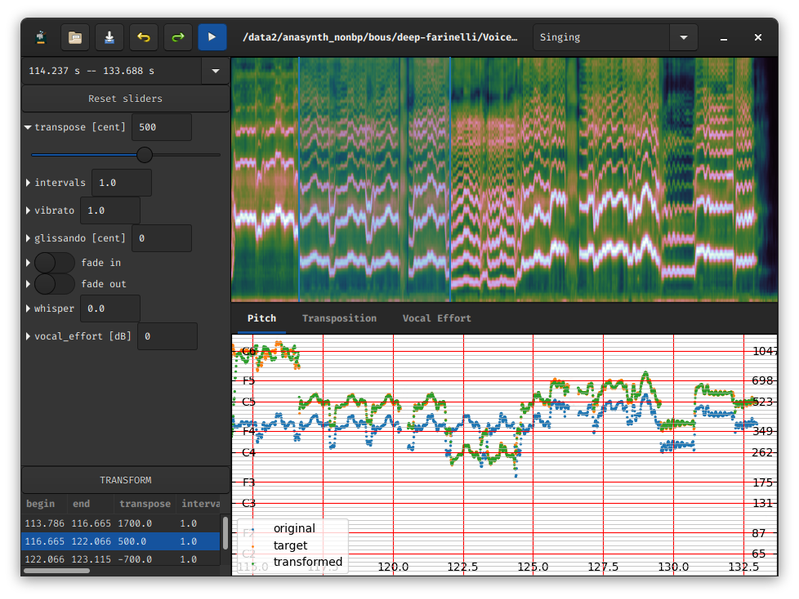Click the app logo icon at top left

pyautogui.click(x=41, y=37)
